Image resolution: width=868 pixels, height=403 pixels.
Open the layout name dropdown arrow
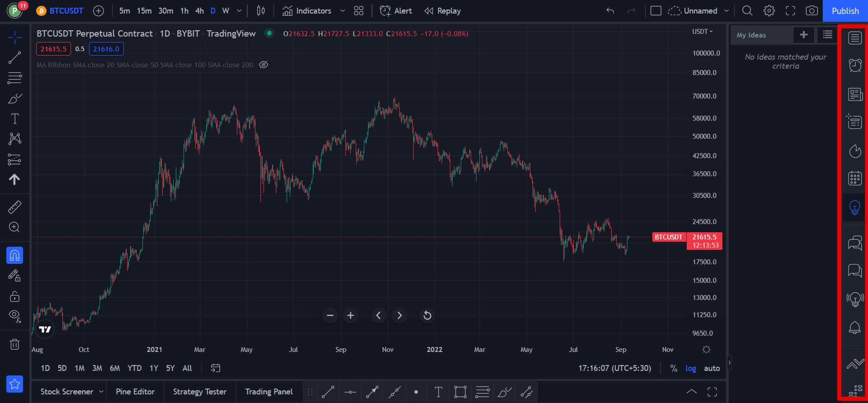click(x=726, y=11)
